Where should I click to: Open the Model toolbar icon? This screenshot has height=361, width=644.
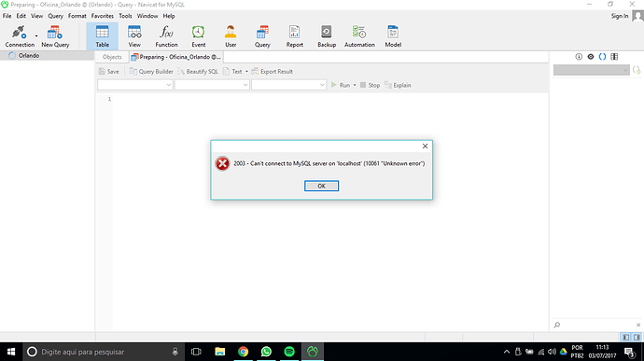[x=393, y=36]
